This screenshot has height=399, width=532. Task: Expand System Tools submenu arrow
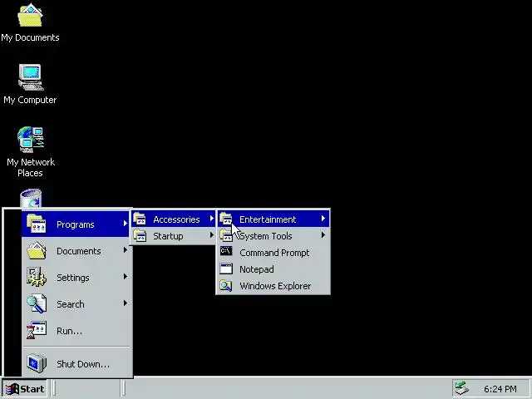tap(323, 234)
